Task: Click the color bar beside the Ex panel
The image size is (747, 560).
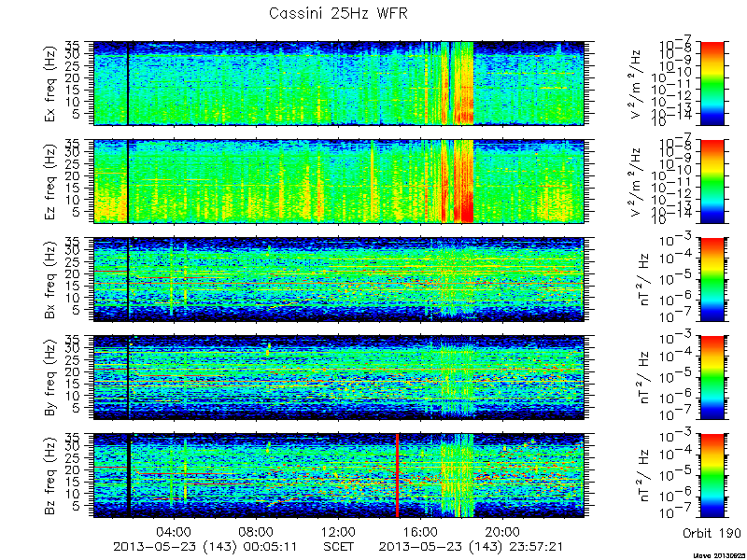Action: pos(712,83)
